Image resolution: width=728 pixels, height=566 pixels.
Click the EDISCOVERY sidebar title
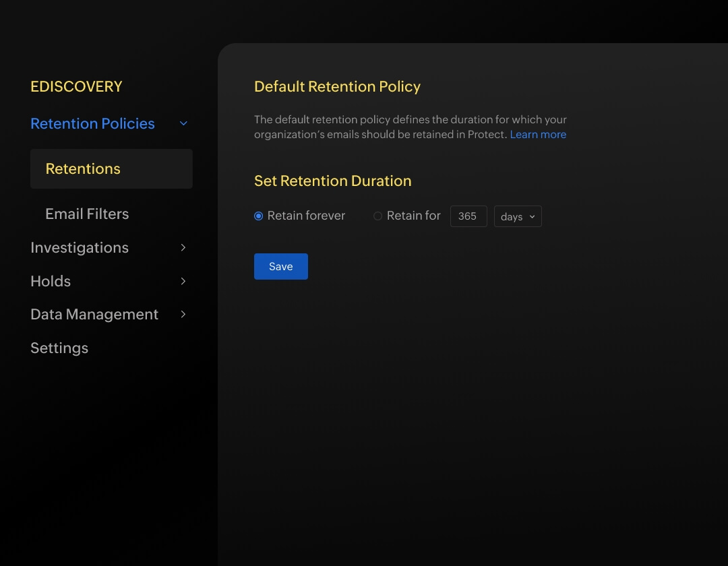[x=76, y=87]
